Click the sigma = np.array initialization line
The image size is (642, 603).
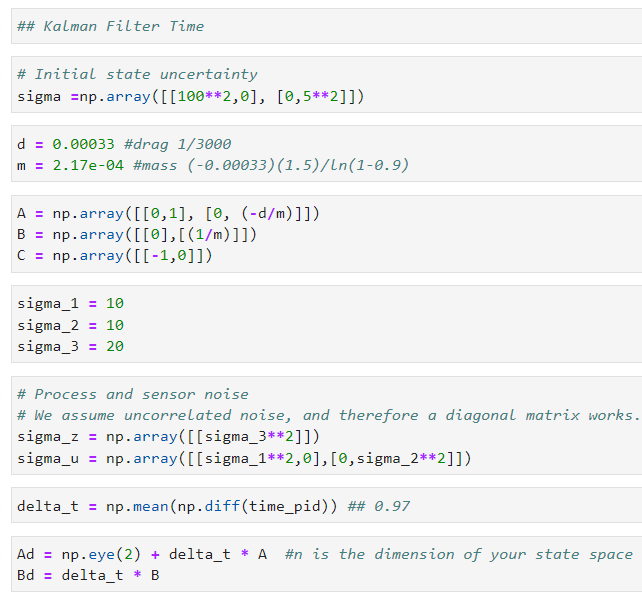[190, 96]
